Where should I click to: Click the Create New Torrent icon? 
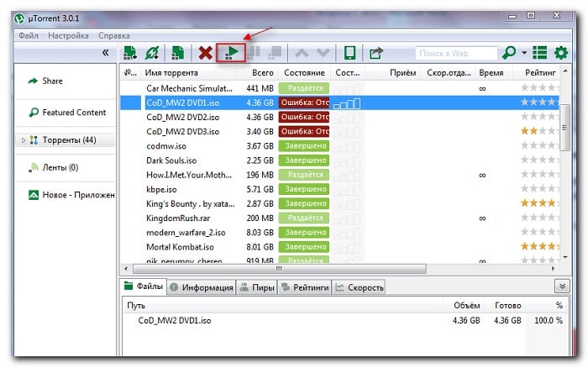(x=178, y=53)
